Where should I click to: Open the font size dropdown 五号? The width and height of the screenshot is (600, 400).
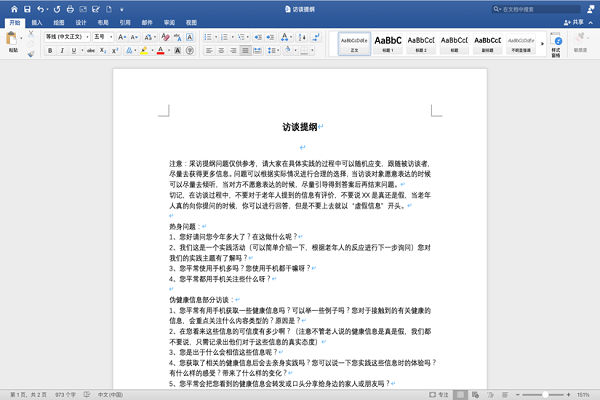(x=102, y=37)
